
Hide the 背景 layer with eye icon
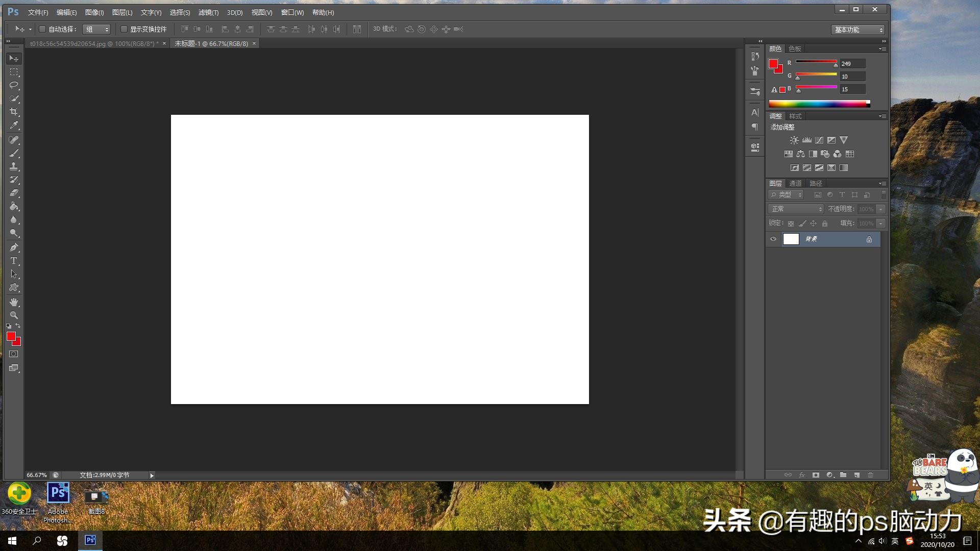tap(773, 239)
